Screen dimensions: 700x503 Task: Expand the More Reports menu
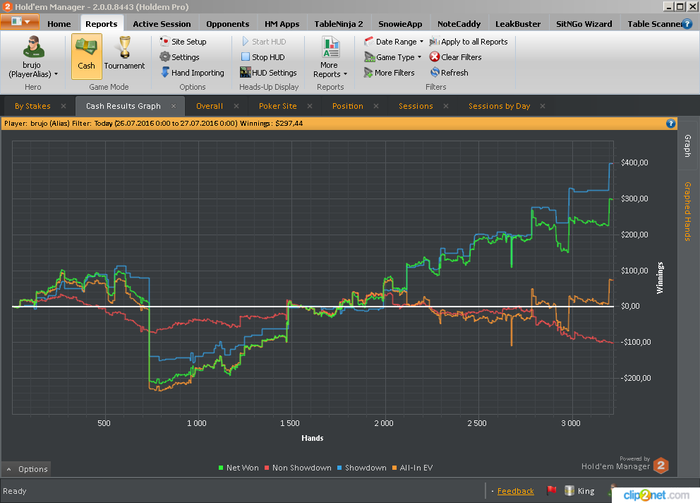coord(330,60)
